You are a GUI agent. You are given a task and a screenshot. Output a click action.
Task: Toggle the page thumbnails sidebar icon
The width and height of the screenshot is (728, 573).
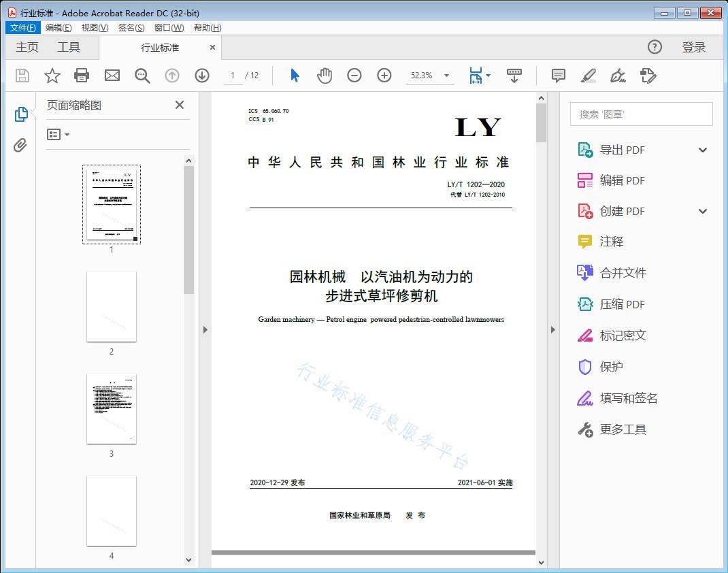point(21,114)
